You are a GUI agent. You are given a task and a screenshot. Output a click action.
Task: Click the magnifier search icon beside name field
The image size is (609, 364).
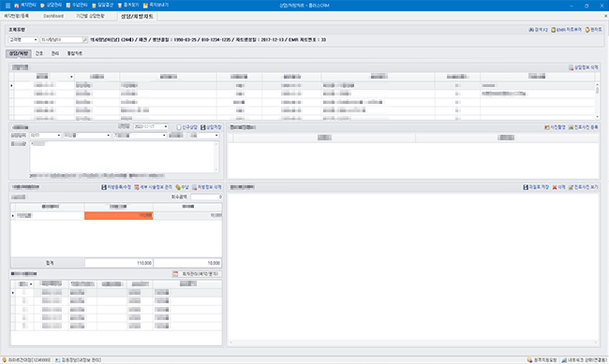point(85,39)
